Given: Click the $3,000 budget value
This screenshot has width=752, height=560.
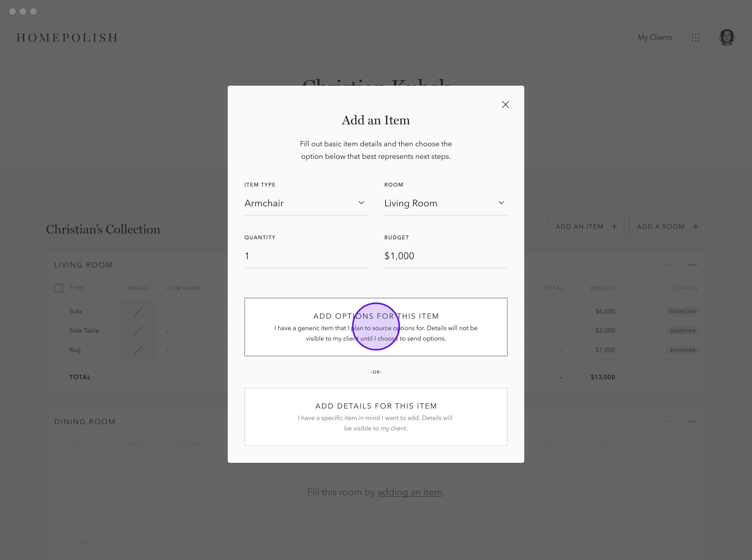Looking at the screenshot, I should tap(605, 330).
